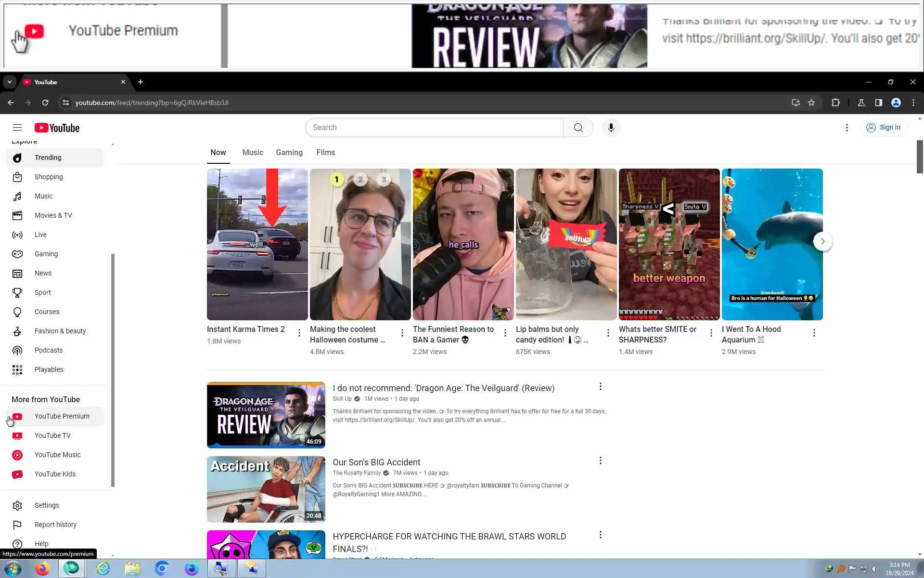The image size is (924, 578).
Task: Open YouTube settings three-dot menu
Action: click(x=847, y=128)
